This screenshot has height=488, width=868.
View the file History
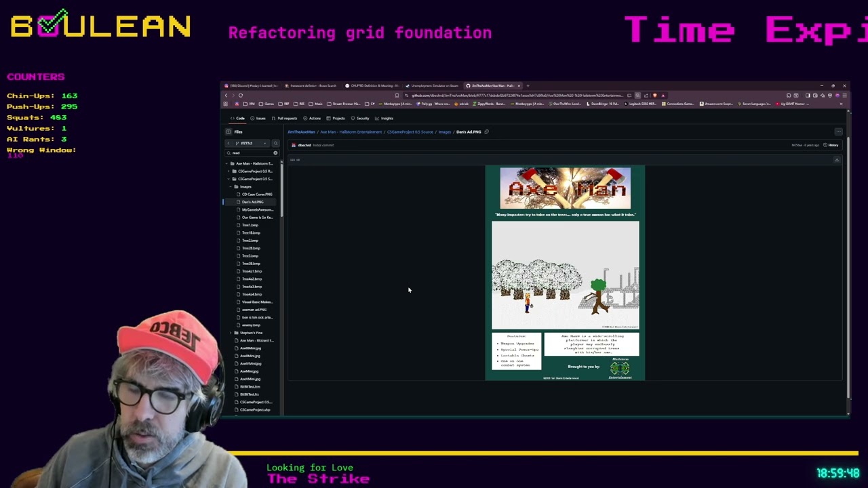831,145
